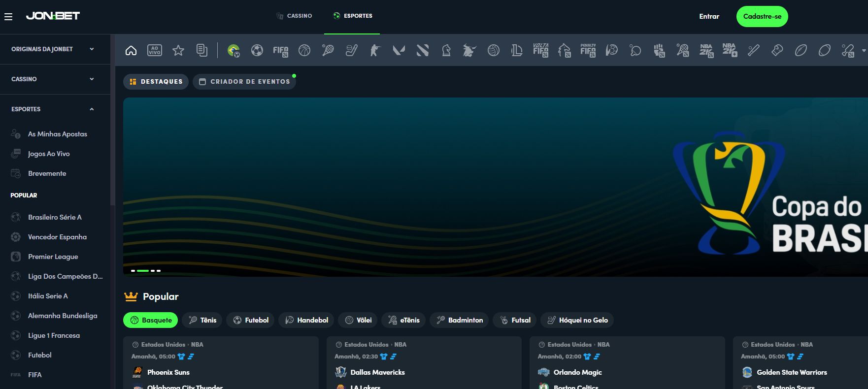Click the active green carousel indicator
The image size is (868, 389).
pos(143,271)
